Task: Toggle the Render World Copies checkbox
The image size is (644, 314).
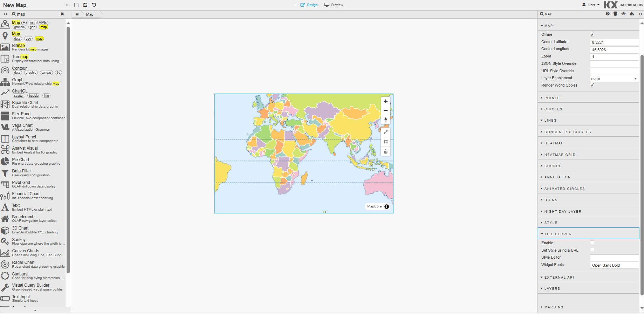Action: (592, 85)
